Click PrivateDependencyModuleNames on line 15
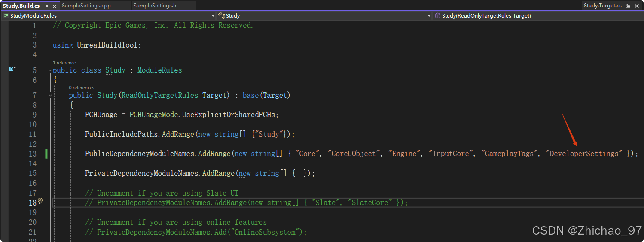Screen dimensions: 644x242 (x=141, y=173)
